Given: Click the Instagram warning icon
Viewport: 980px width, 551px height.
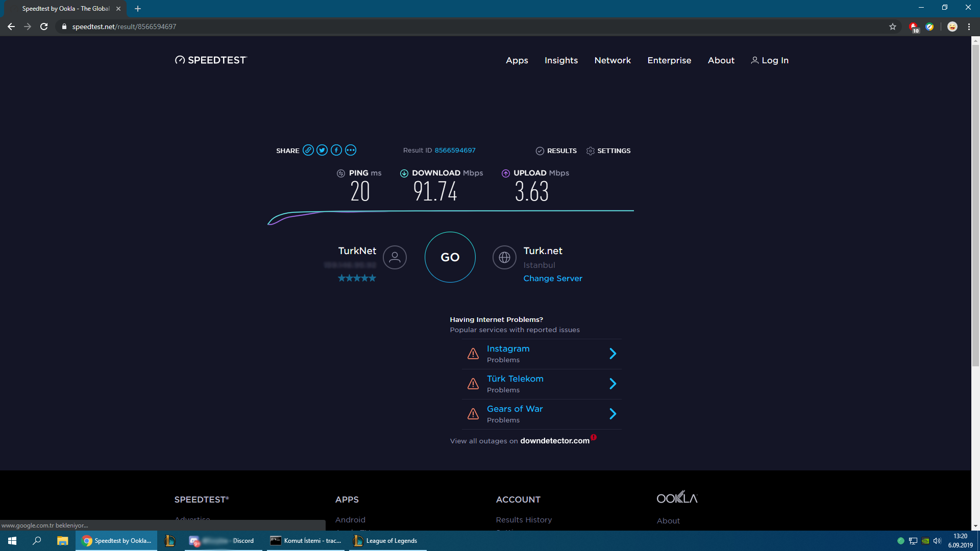Looking at the screenshot, I should point(473,354).
